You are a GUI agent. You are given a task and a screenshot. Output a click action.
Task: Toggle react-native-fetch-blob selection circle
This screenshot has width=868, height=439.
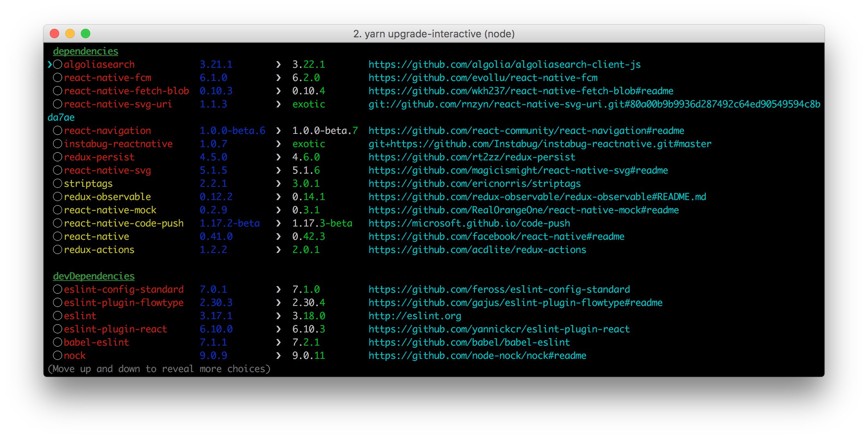click(x=58, y=91)
